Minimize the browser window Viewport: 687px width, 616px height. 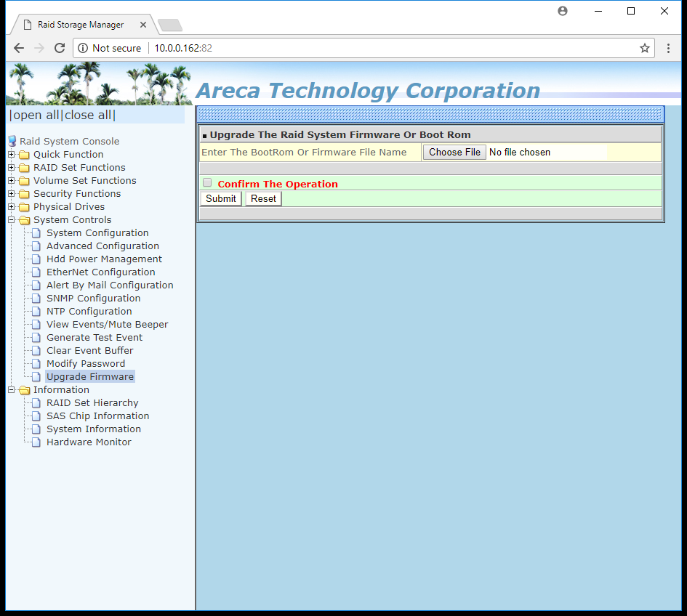(598, 11)
